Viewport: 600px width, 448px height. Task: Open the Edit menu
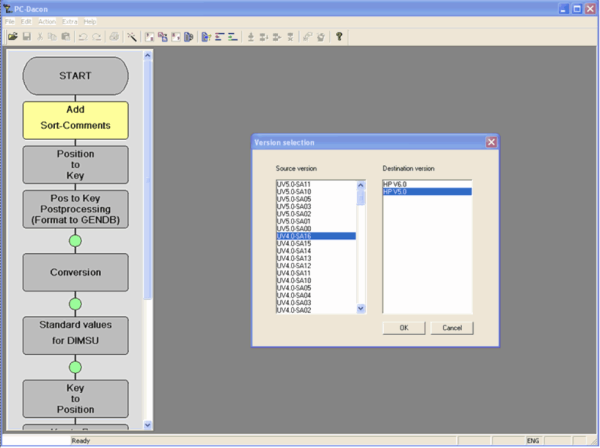point(26,21)
